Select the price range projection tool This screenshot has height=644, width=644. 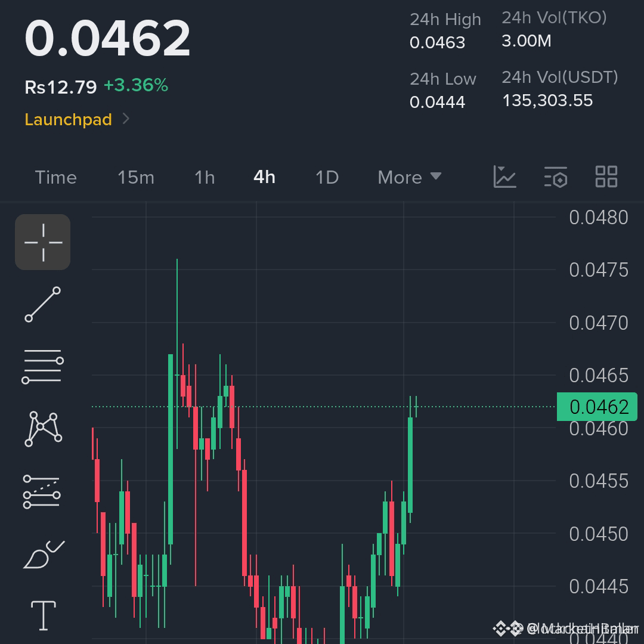42,491
